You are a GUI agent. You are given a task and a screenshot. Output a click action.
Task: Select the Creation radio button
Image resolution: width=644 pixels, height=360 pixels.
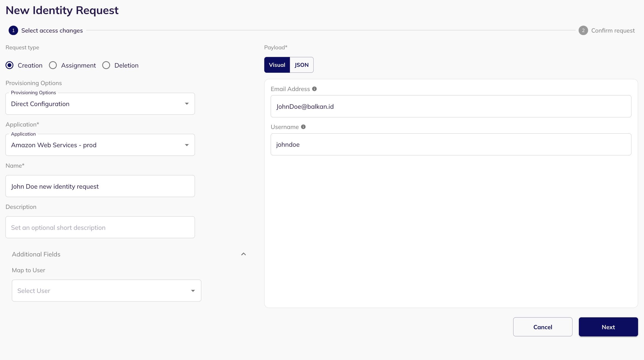tap(10, 65)
